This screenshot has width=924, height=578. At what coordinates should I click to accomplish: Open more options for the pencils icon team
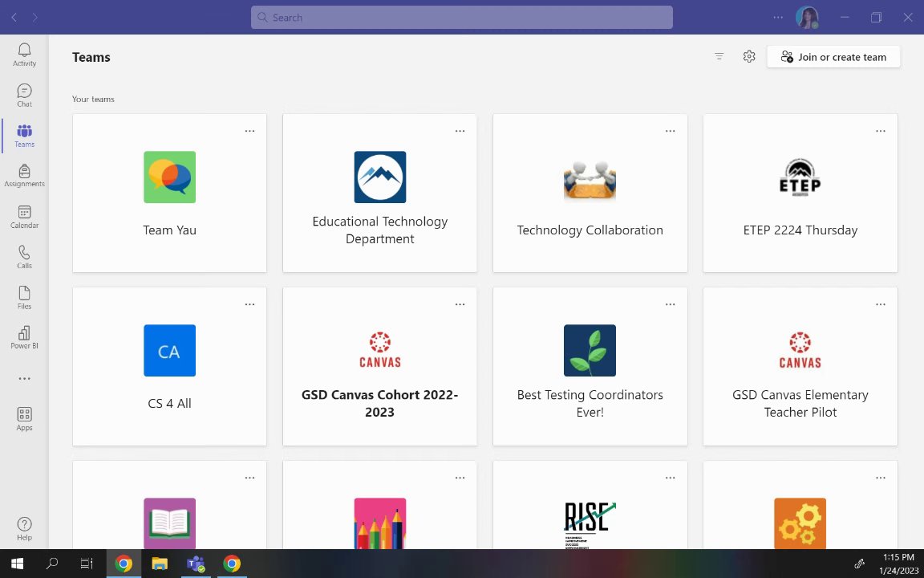[x=460, y=478]
